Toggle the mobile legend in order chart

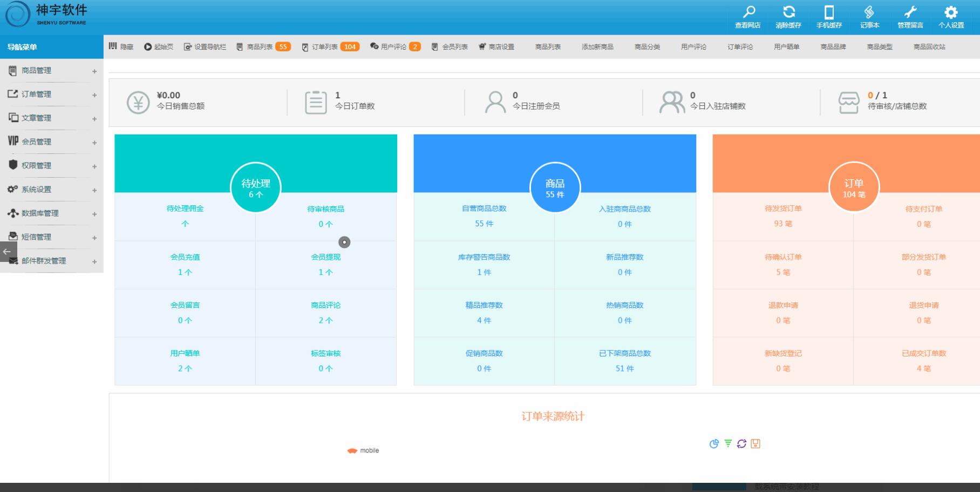[x=363, y=450]
